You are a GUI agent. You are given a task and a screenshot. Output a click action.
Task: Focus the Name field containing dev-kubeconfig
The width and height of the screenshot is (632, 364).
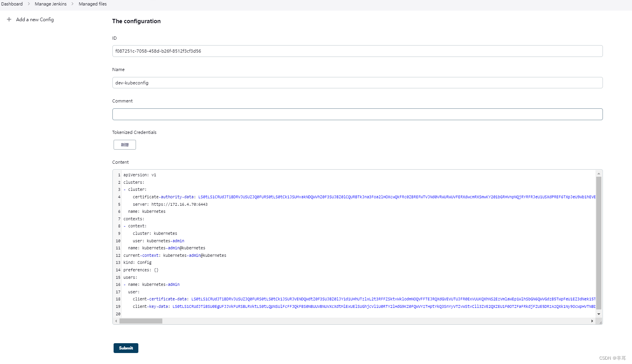357,83
